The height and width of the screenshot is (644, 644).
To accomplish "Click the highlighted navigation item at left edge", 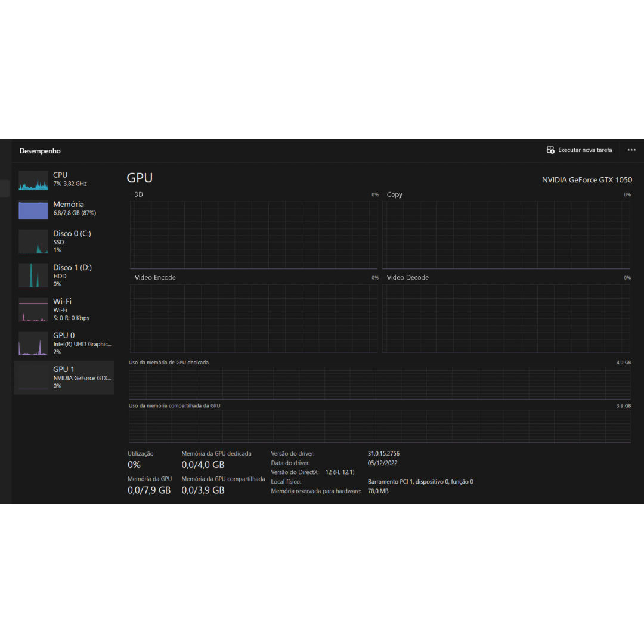I will 5,188.
